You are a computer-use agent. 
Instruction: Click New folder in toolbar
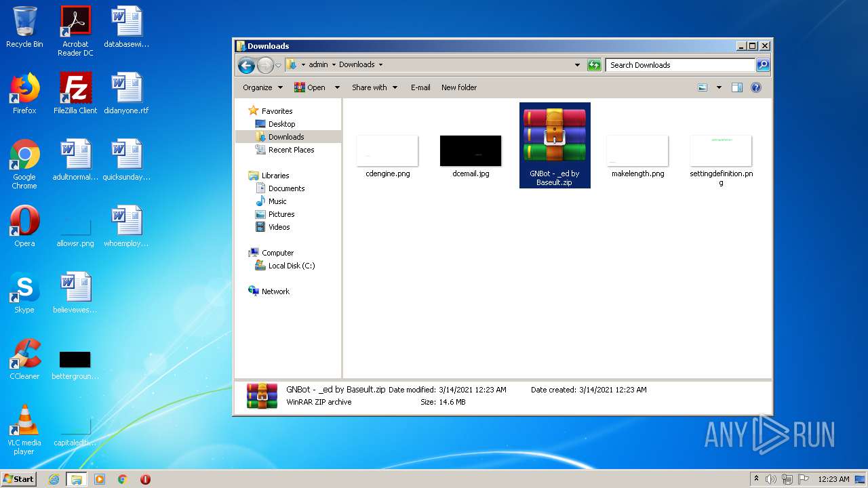point(459,87)
